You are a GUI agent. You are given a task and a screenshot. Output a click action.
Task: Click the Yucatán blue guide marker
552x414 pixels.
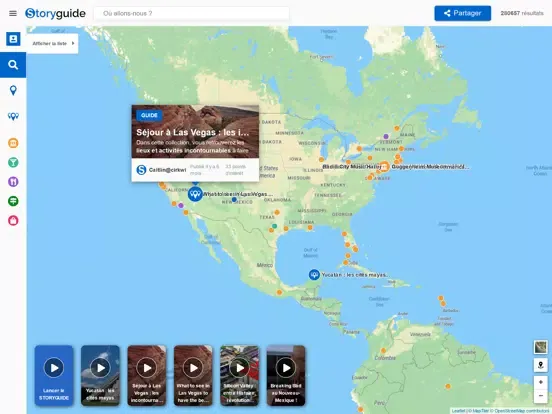(314, 275)
